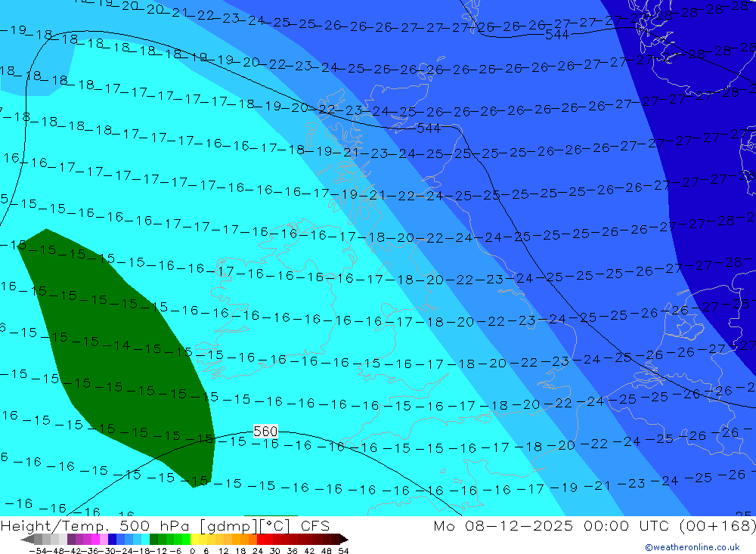Click the '(00+168)' forecast hour text
Viewport: 756px width, 554px height.
click(717, 525)
